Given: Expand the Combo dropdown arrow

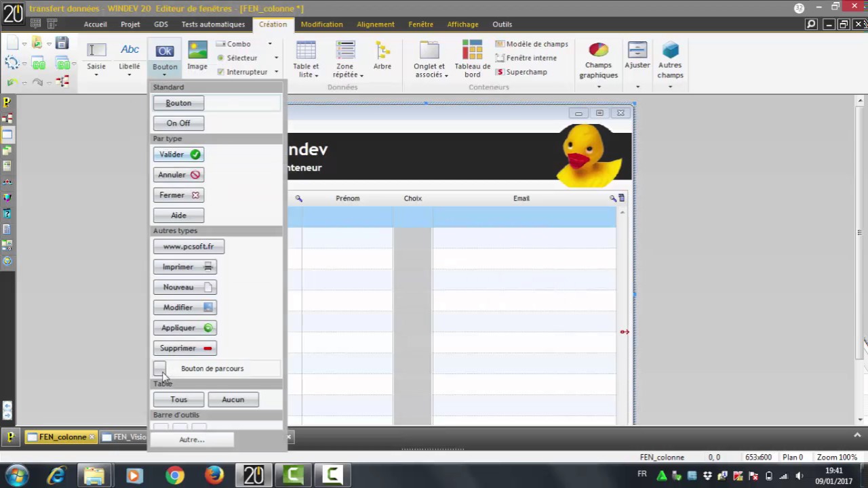Looking at the screenshot, I should [x=270, y=44].
